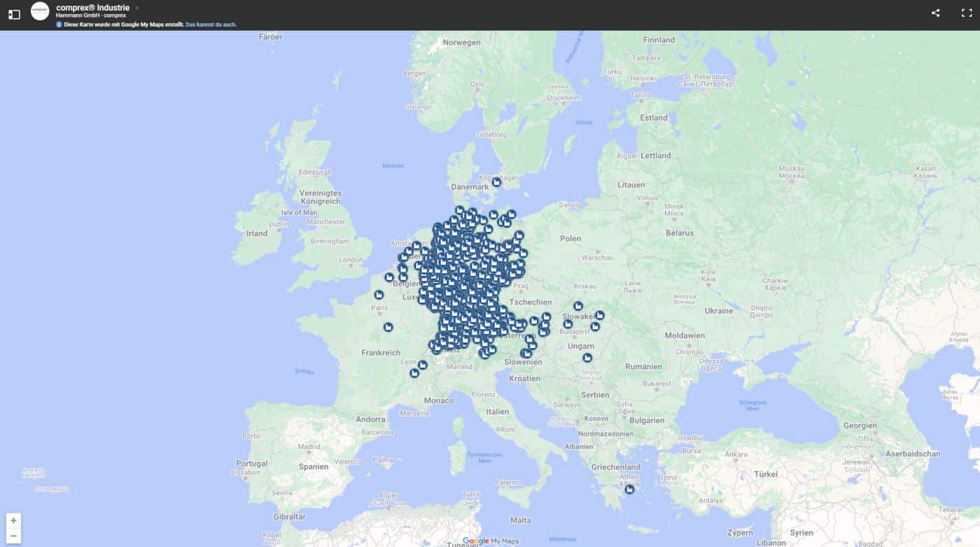
Task: Share the comprex Industrie map
Action: [x=935, y=13]
